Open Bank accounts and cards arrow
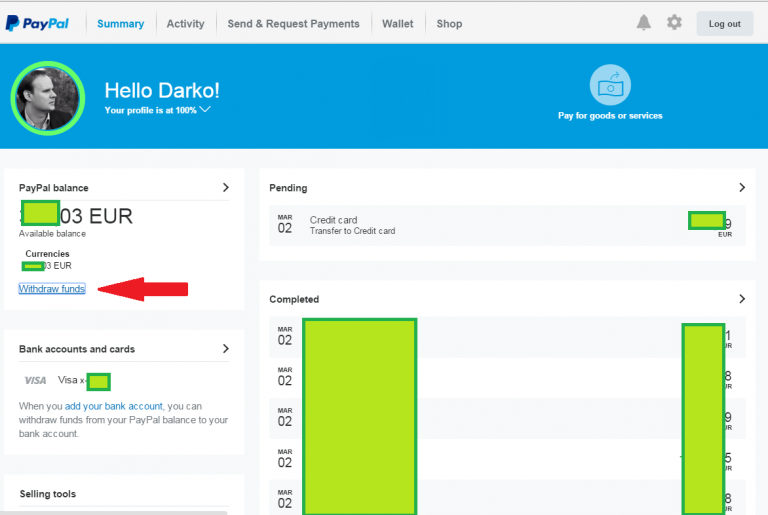 226,349
